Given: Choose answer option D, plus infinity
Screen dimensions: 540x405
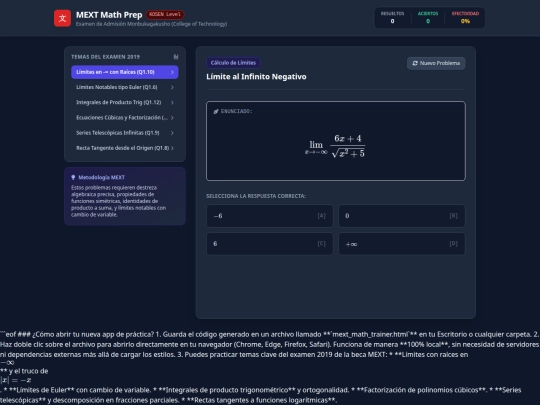Looking at the screenshot, I should click(x=402, y=244).
